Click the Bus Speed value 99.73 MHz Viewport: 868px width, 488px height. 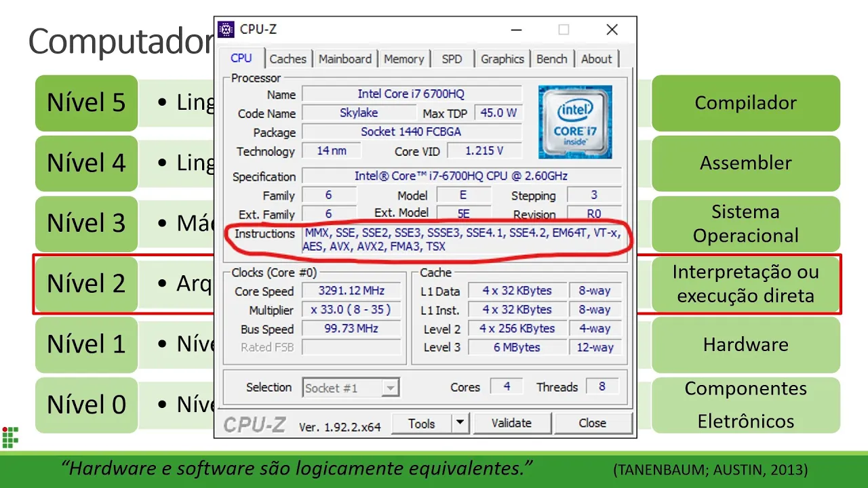coord(351,329)
